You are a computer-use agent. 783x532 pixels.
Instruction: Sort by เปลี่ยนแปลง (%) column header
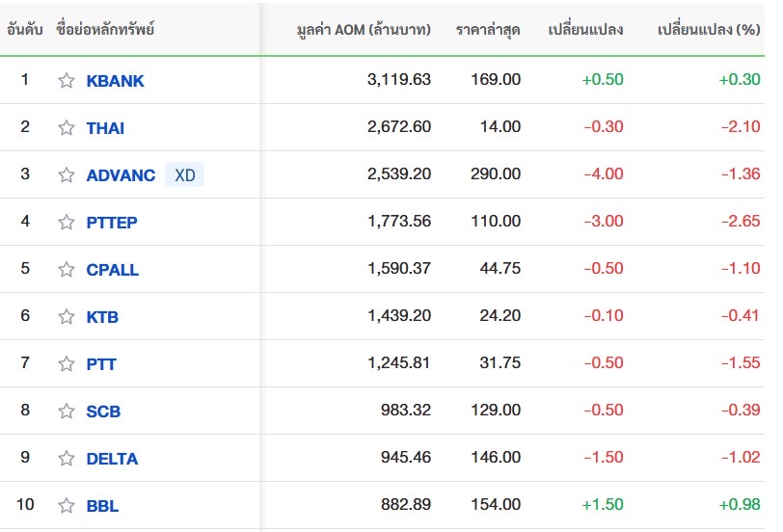708,30
